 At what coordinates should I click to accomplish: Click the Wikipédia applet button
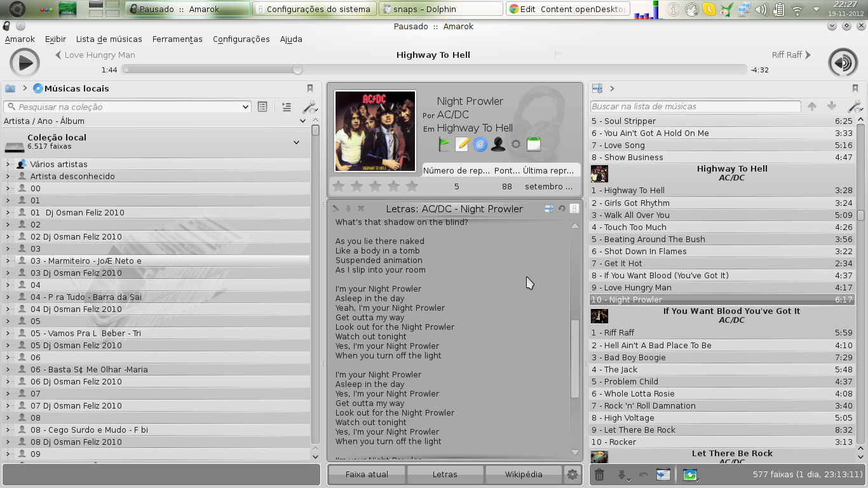524,474
